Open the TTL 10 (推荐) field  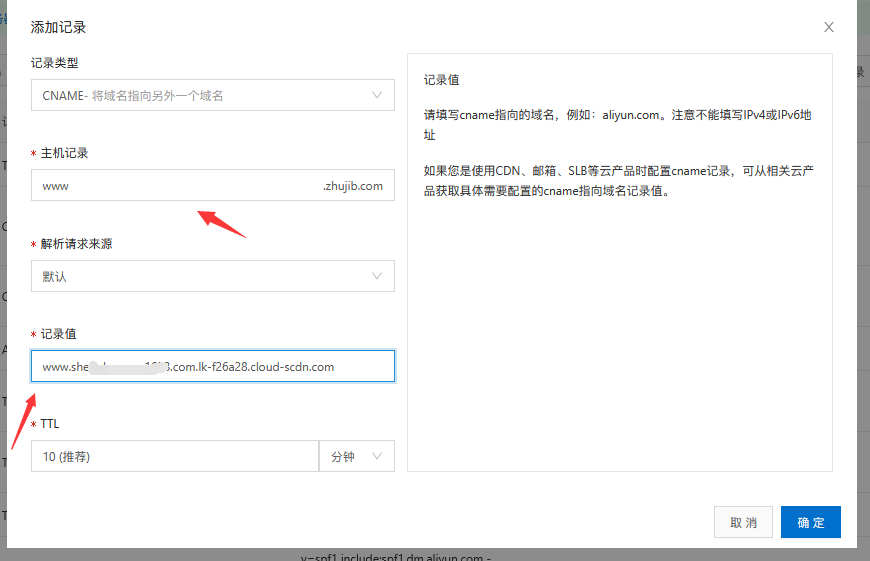[175, 456]
